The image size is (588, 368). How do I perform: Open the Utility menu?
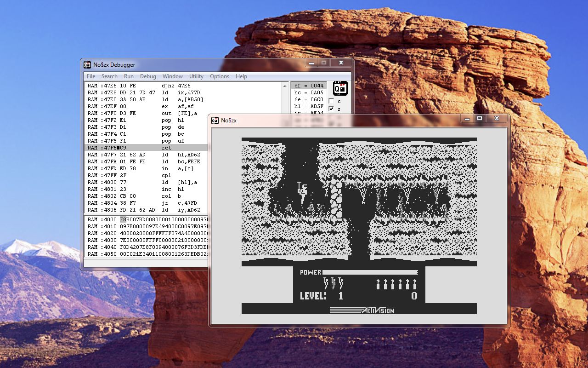pos(196,76)
